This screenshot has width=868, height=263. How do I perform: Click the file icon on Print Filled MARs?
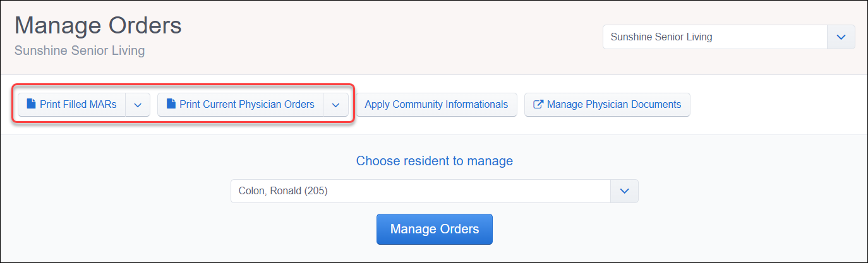[31, 105]
